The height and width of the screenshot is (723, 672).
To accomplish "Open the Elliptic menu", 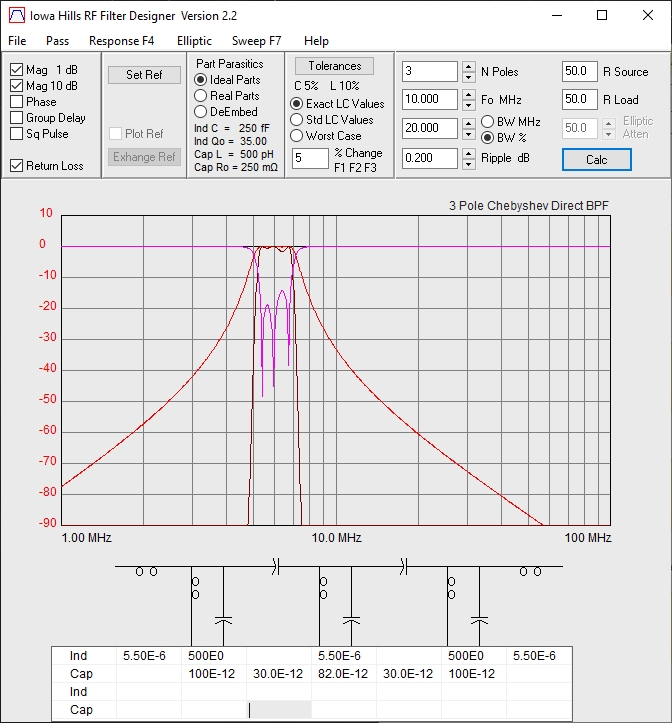I will (x=194, y=41).
